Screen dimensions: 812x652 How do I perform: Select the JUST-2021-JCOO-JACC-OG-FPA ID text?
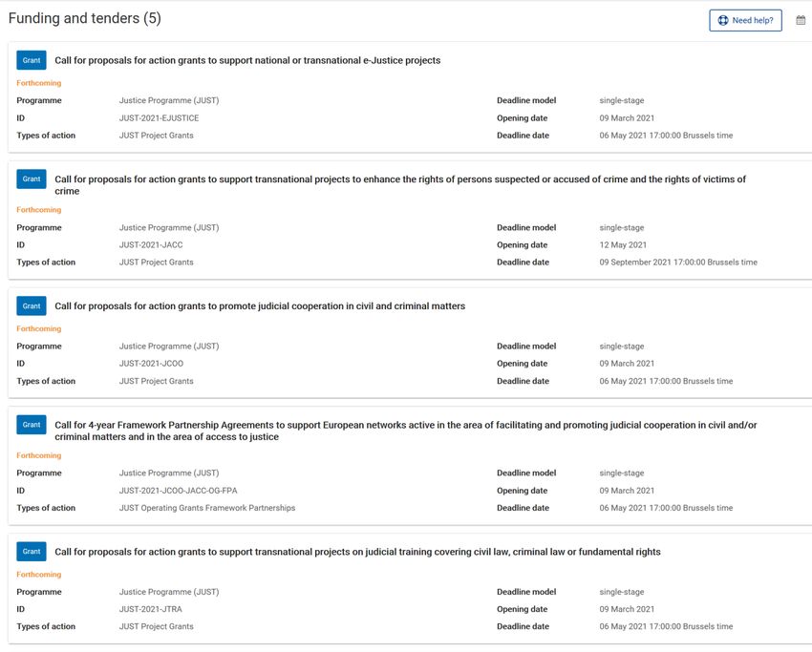(x=178, y=491)
